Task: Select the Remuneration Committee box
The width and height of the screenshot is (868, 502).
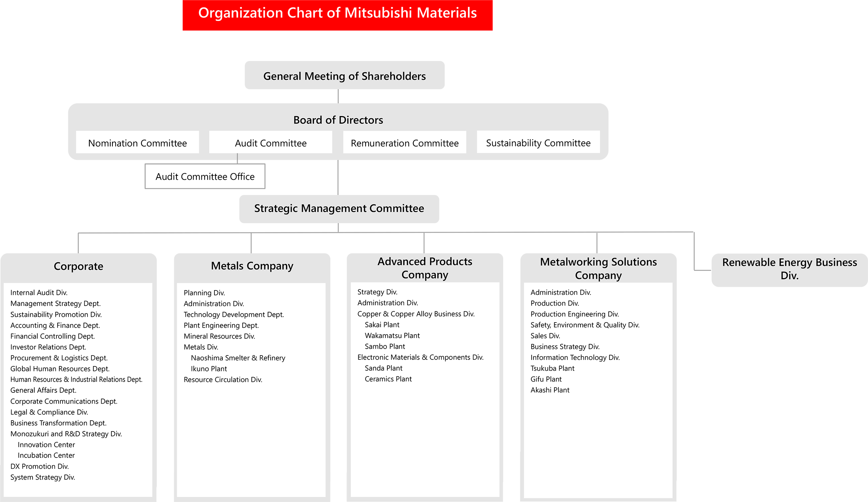Action: click(x=405, y=142)
